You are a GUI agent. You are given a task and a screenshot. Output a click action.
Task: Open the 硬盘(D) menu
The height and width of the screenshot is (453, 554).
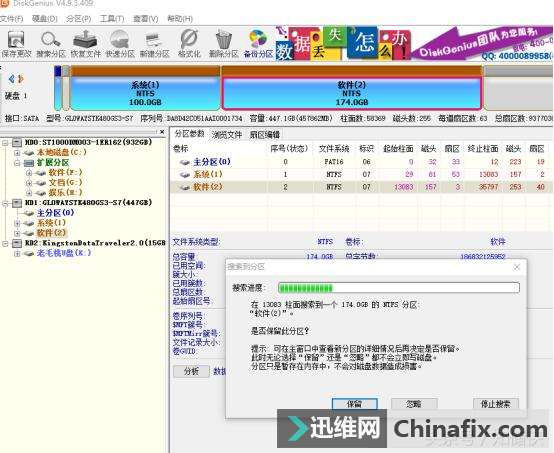pyautogui.click(x=45, y=19)
